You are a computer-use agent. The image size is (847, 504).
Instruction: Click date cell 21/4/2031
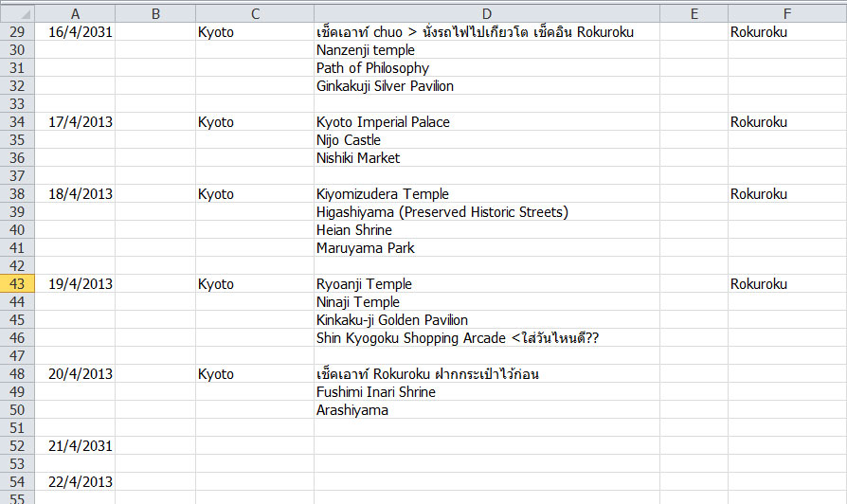click(x=75, y=445)
